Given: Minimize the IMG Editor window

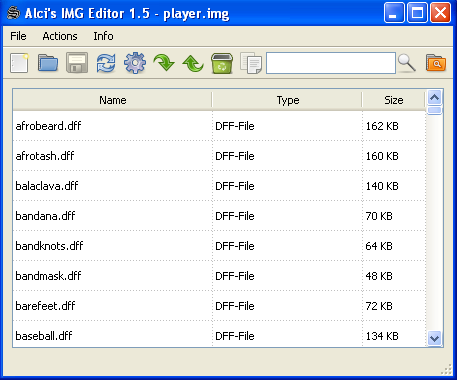Looking at the screenshot, I should 394,13.
